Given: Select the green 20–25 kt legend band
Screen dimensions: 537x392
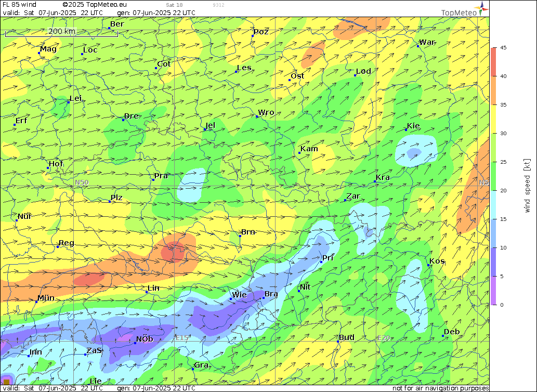Looking at the screenshot, I should click(493, 176).
